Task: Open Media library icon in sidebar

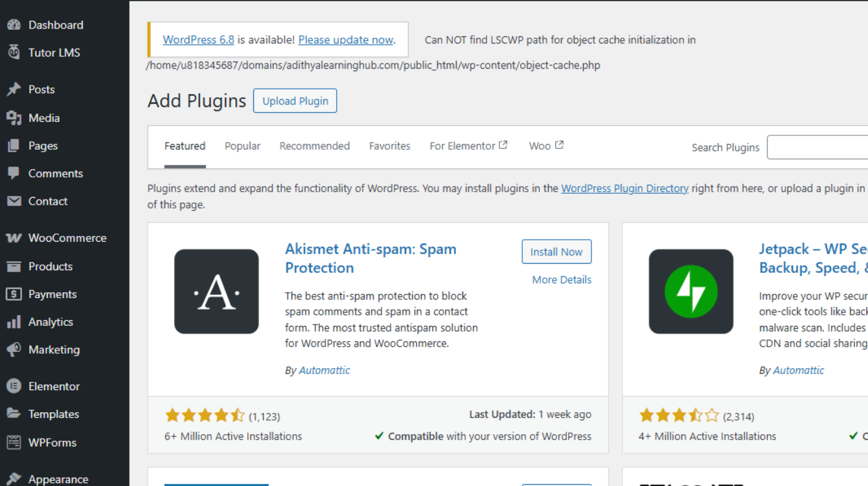Action: coord(14,118)
